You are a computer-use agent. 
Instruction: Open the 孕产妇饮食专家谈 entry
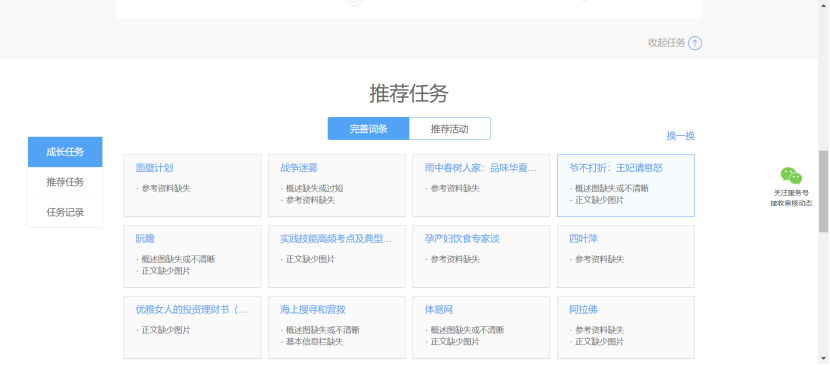[462, 239]
